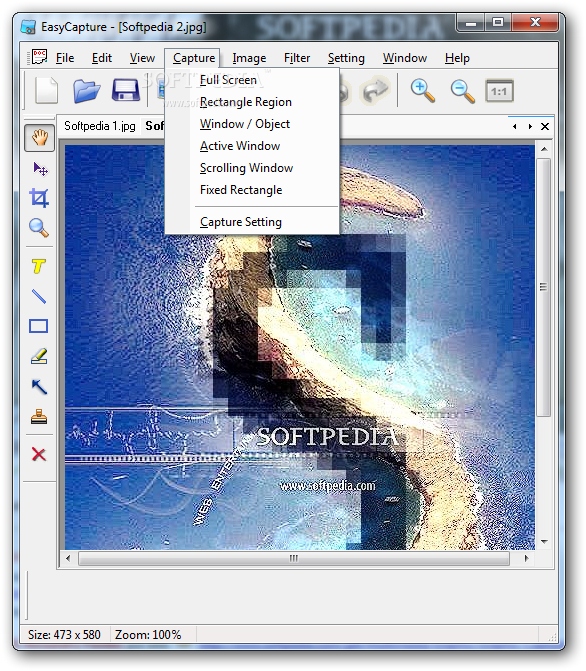Select the arrow selection move tool
586x671 pixels.
[40, 169]
